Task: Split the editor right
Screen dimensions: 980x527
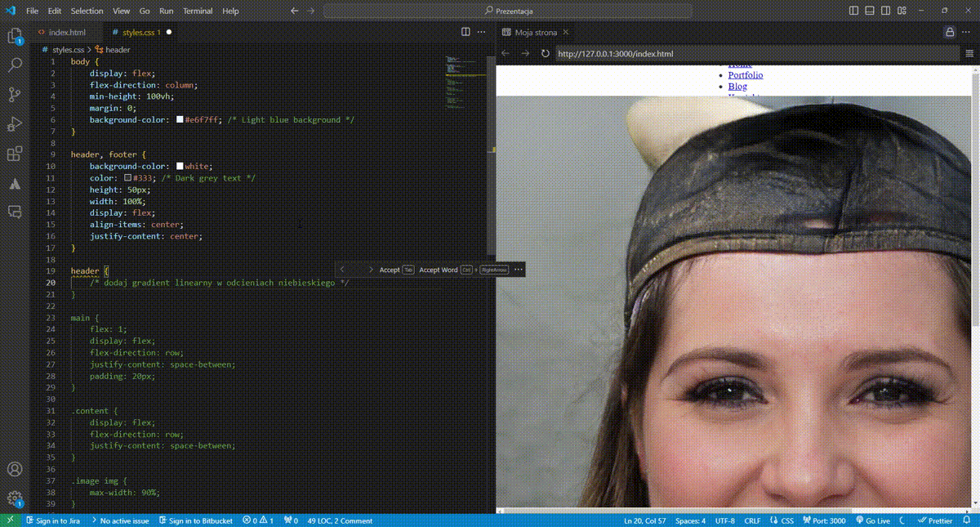Action: point(465,32)
